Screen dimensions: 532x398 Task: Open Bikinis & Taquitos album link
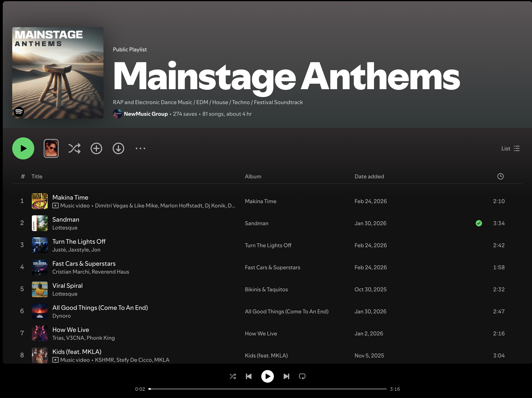[x=266, y=290]
